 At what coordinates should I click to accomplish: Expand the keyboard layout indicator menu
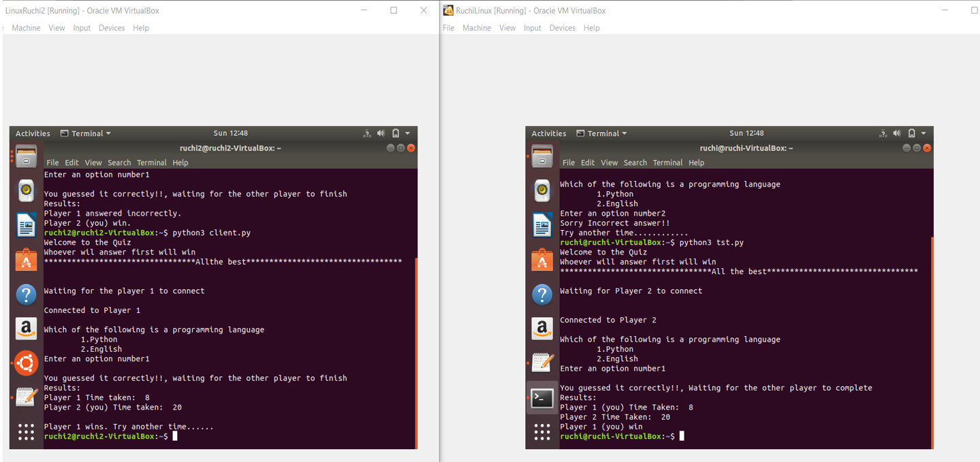tap(366, 133)
